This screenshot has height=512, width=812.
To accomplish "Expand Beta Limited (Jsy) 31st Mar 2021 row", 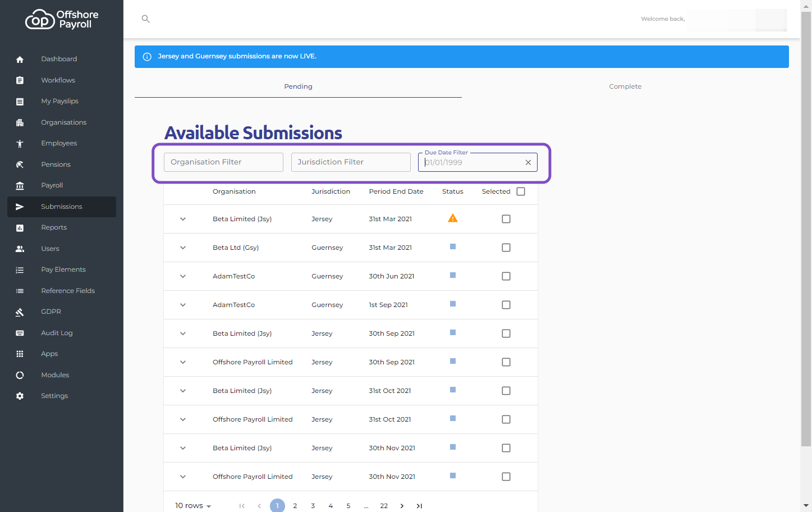I will (x=183, y=219).
